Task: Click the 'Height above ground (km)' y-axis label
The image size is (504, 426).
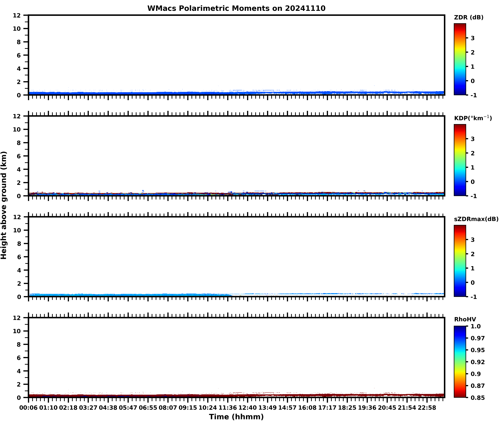Action: 4,205
